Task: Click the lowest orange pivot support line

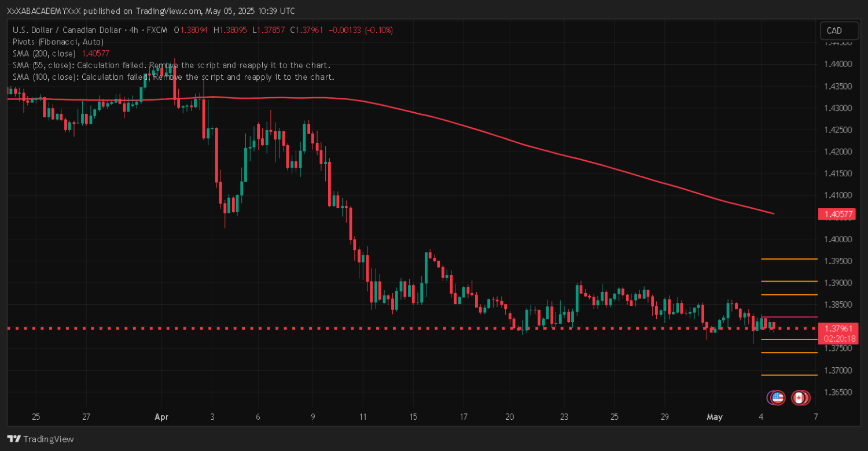Action: (789, 375)
